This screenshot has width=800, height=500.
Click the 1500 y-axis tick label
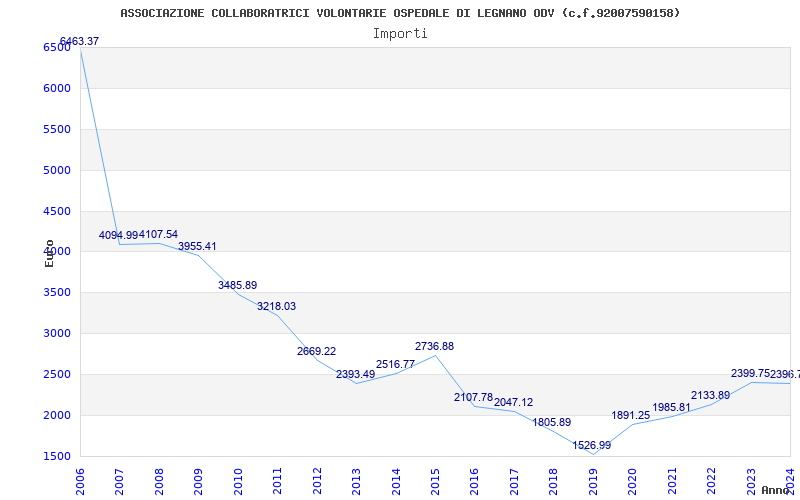pos(57,457)
